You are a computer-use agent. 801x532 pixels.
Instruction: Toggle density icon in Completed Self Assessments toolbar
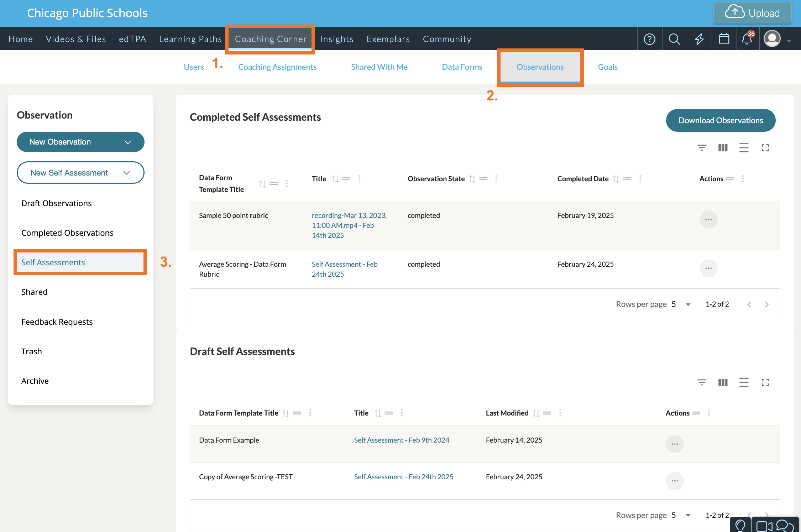(x=744, y=148)
